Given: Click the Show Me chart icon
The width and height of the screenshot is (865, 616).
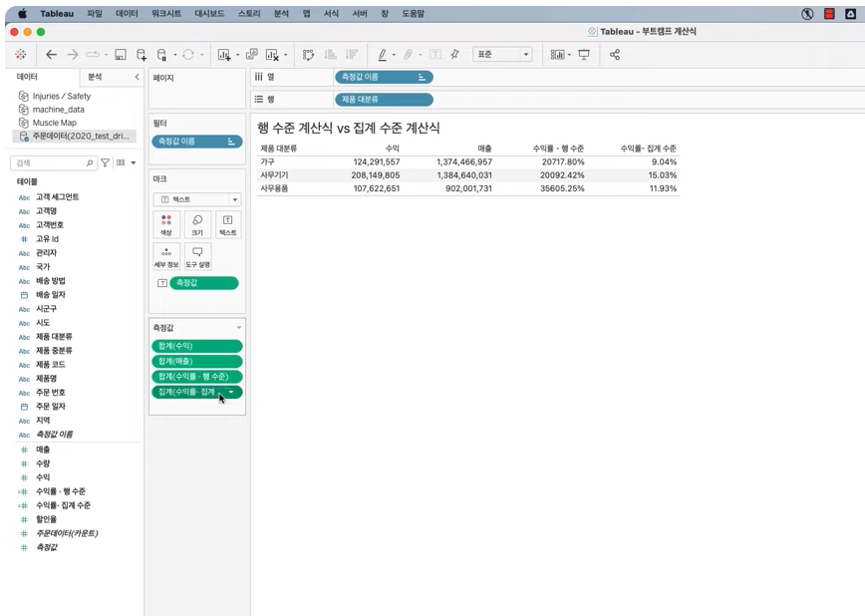Looking at the screenshot, I should click(558, 54).
